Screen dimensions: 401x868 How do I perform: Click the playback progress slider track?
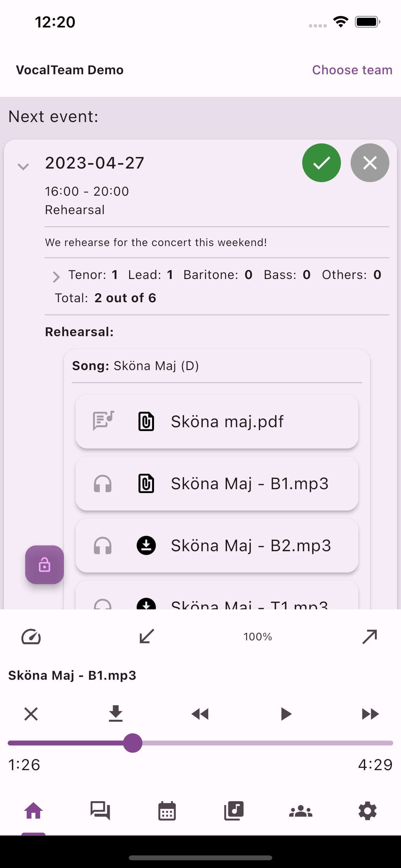pos(200,743)
